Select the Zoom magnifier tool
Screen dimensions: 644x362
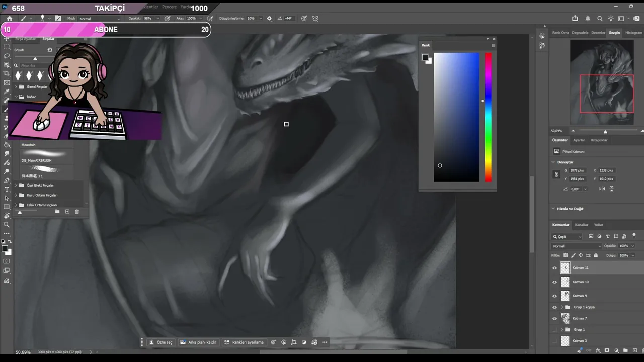7,225
